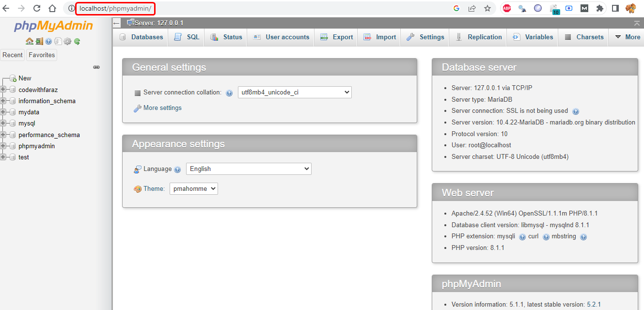Select the codewithfaraz database
644x310 pixels.
click(38, 90)
